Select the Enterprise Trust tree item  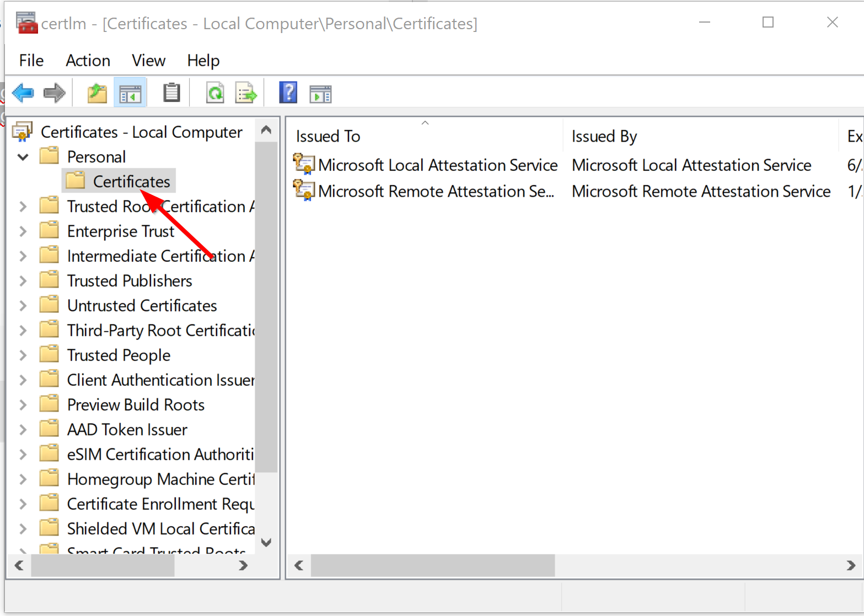click(x=121, y=231)
